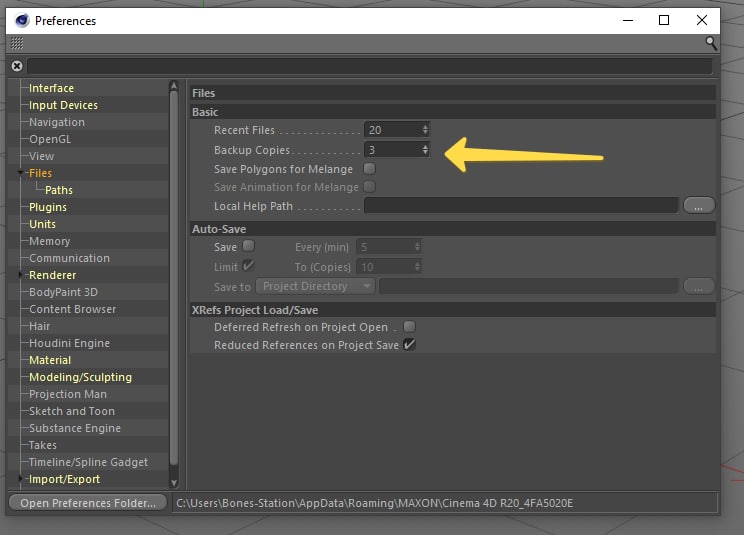Select Plugins preferences
Viewport: 744px width, 535px height.
(48, 207)
